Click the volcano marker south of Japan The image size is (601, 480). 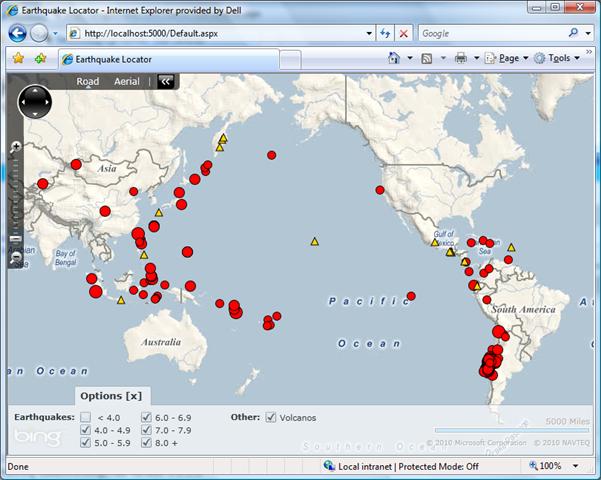coord(159,212)
